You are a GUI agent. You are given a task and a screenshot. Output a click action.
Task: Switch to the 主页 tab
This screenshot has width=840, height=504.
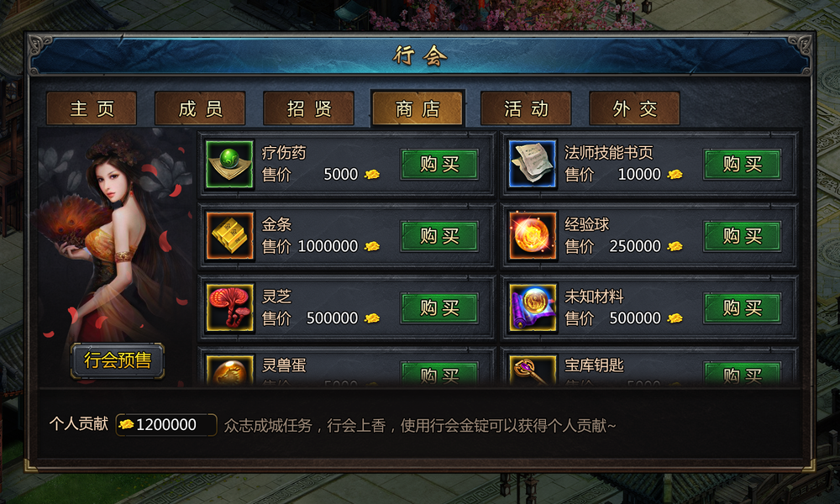[x=92, y=108]
